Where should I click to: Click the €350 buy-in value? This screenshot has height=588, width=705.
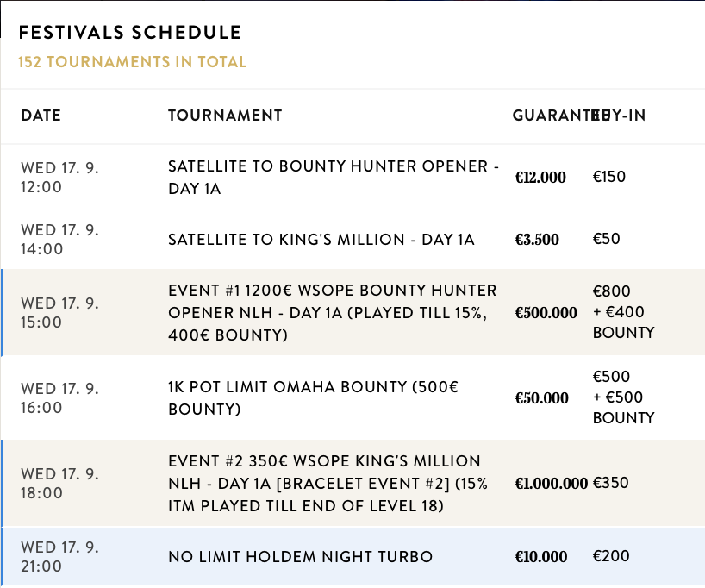(609, 484)
